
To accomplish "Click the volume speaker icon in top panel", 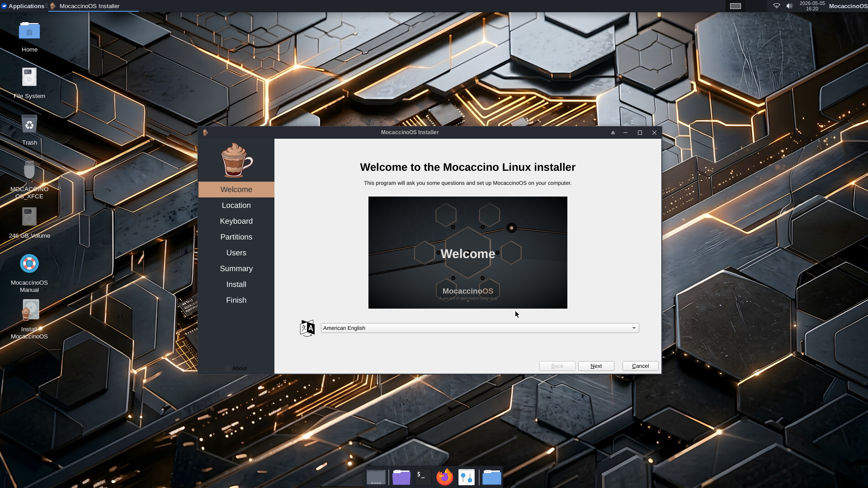I will [789, 6].
